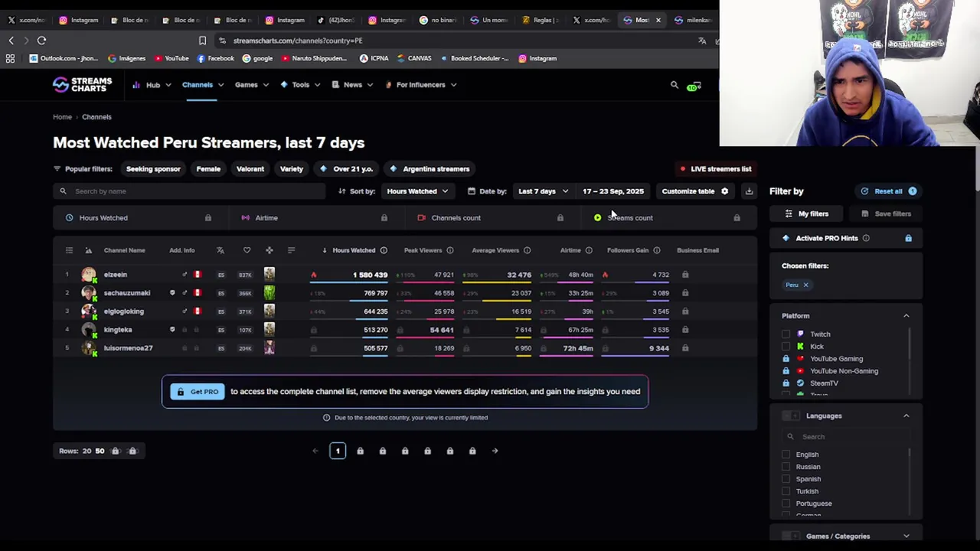This screenshot has height=551, width=980.
Task: Click elzeein's channel avatar
Action: pos(89,274)
